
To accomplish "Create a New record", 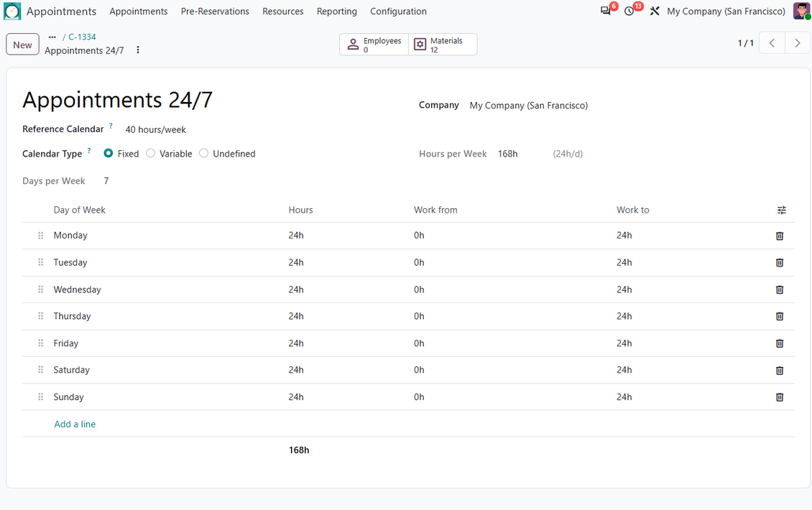I will click(22, 45).
